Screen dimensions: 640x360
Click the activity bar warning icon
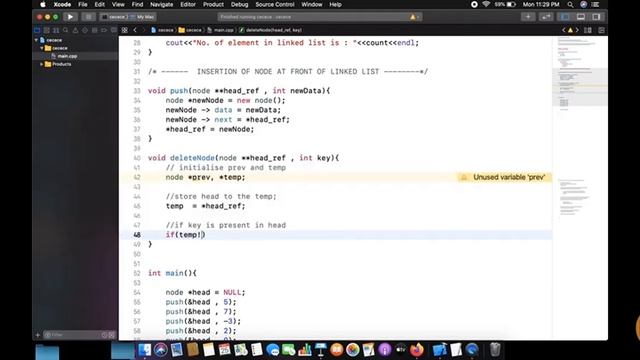pyautogui.click(x=413, y=17)
